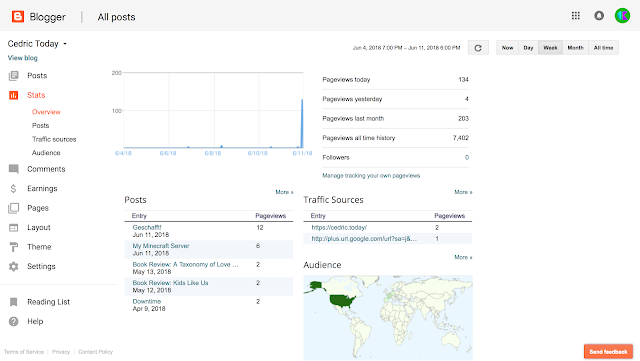Select the Week time range
The width and height of the screenshot is (640, 361).
point(550,48)
